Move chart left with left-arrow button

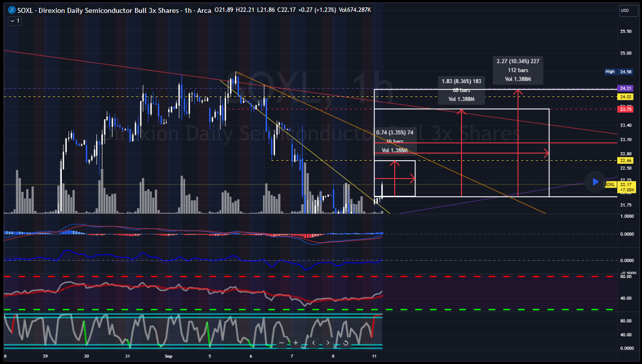(x=314, y=342)
